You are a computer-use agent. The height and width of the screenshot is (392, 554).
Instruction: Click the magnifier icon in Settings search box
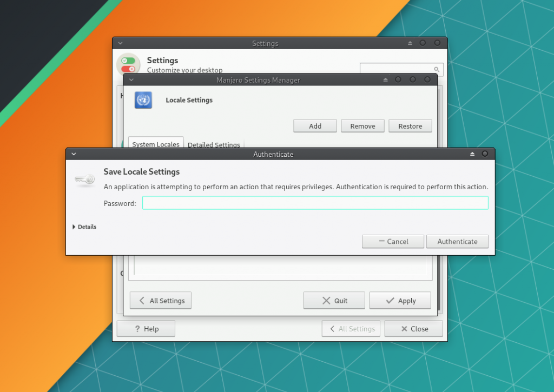pos(437,69)
